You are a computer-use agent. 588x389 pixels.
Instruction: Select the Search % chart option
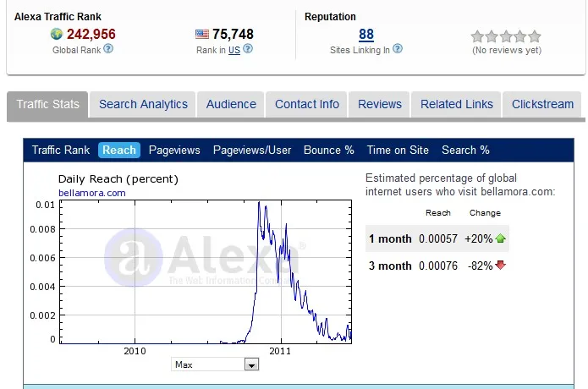click(x=465, y=150)
